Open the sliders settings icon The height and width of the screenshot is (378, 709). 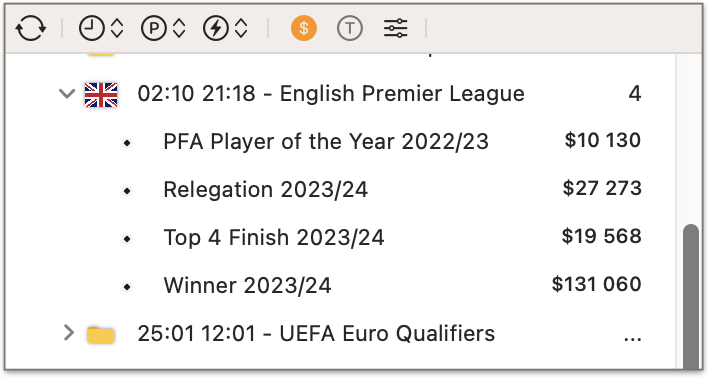tap(396, 28)
